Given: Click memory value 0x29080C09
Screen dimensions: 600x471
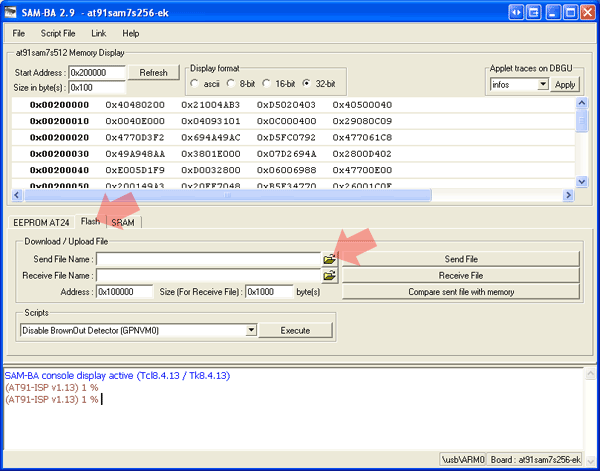Looking at the screenshot, I should coord(362,121).
